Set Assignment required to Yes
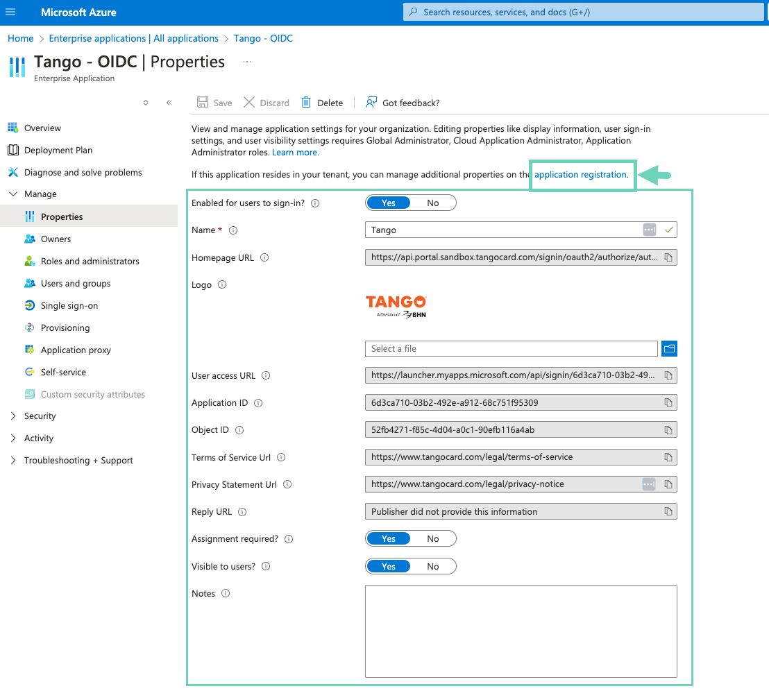 [389, 539]
